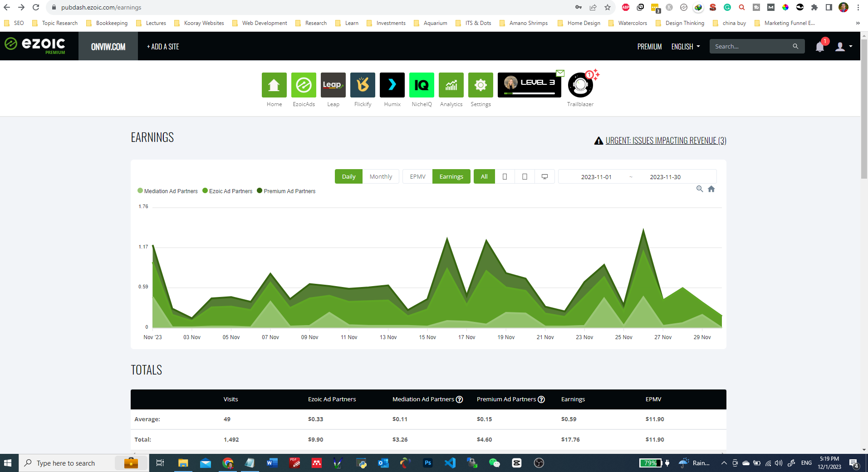Open the user account dropdown

844,46
